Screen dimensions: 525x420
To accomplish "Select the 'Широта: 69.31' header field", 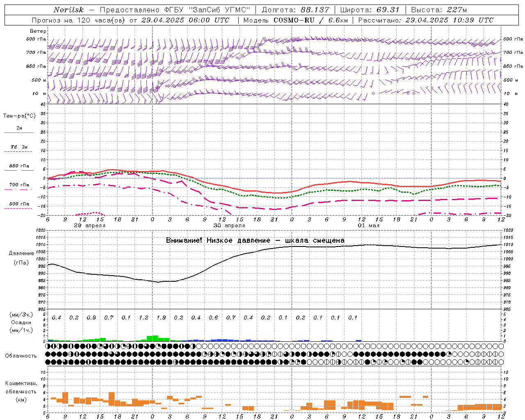I will click(x=370, y=10).
